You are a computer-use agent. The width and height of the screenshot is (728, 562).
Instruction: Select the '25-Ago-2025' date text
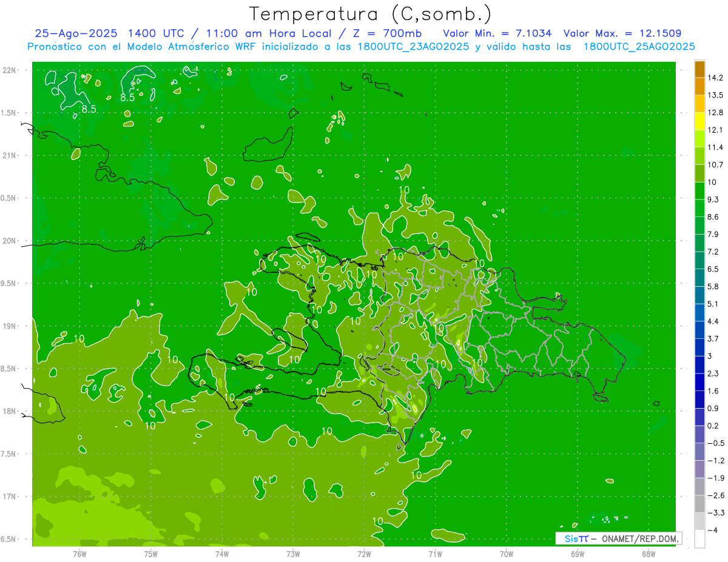pyautogui.click(x=77, y=33)
